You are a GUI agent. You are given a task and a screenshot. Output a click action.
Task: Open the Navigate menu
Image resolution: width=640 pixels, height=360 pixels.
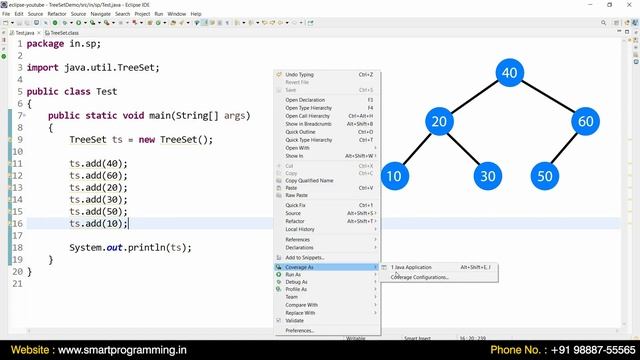coord(100,14)
